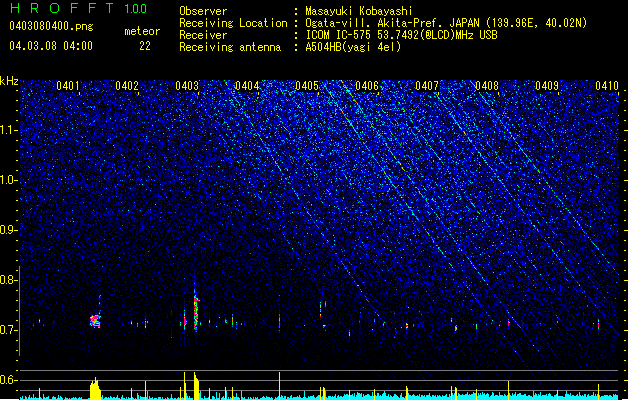This screenshot has height=400, width=629.
Task: Click the meteor count 22
Action: [x=145, y=46]
